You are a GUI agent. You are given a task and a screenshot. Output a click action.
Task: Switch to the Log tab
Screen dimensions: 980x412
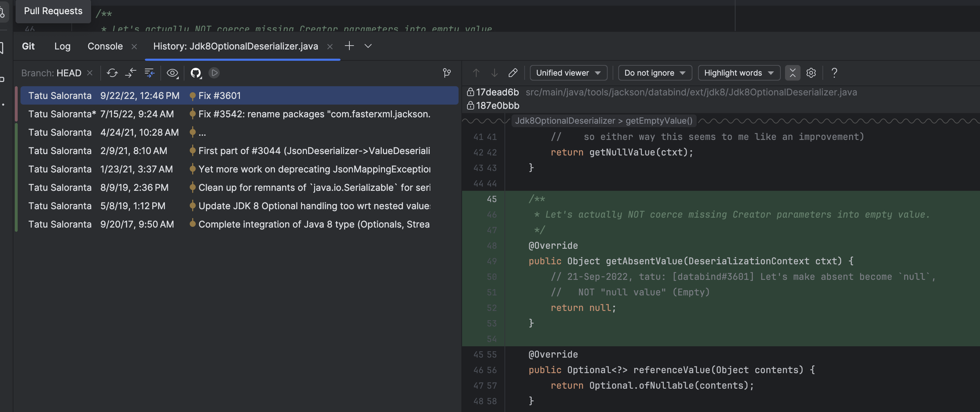pyautogui.click(x=63, y=46)
